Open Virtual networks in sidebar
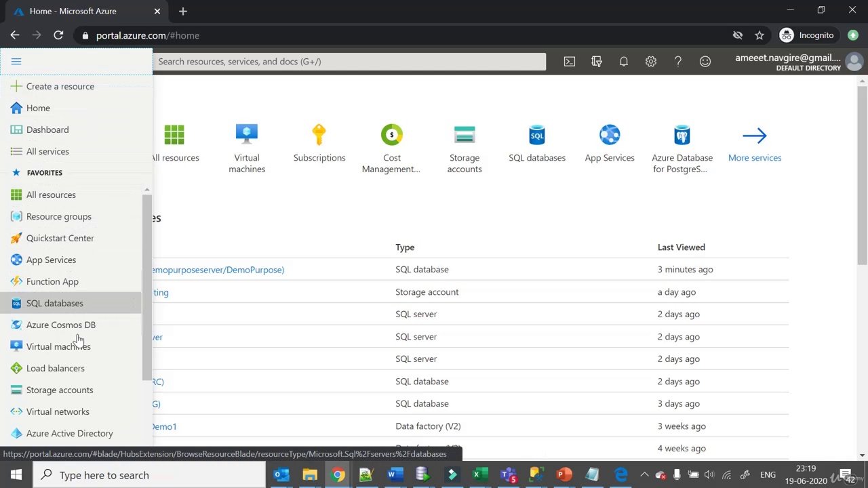The image size is (868, 488). (58, 411)
